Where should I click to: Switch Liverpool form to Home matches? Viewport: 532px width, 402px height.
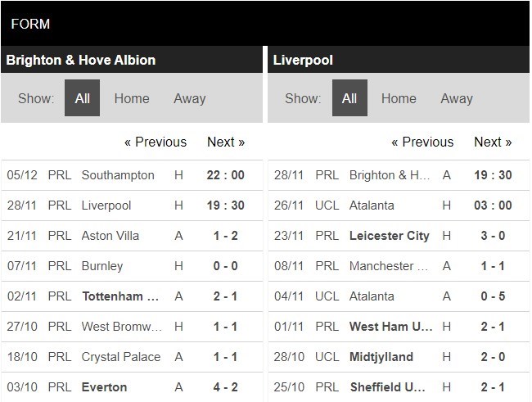(399, 98)
